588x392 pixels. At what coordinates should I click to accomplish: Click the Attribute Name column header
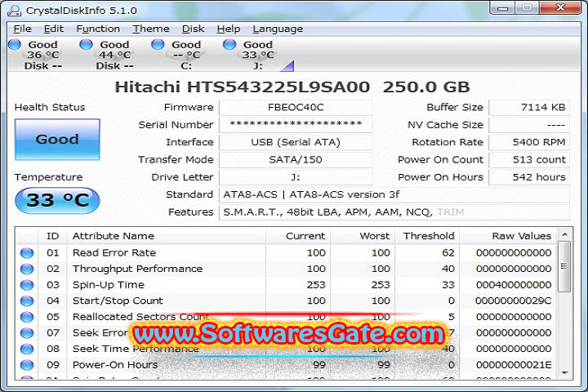[x=166, y=236]
